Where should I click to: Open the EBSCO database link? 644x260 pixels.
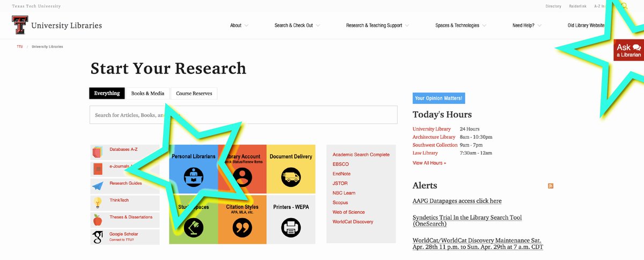tap(341, 164)
